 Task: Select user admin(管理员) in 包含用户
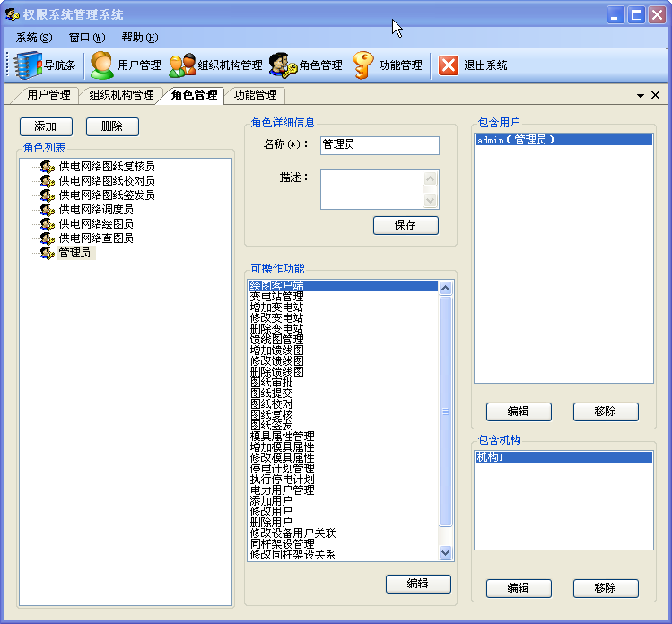pos(563,140)
